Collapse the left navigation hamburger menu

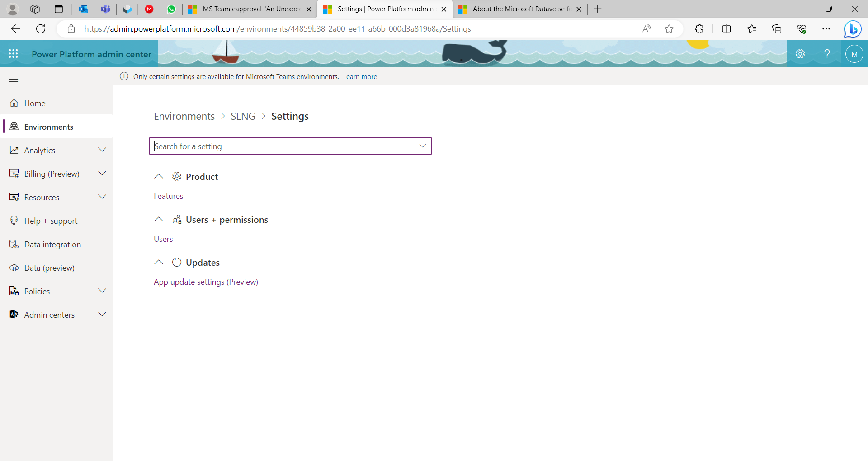[x=14, y=80]
